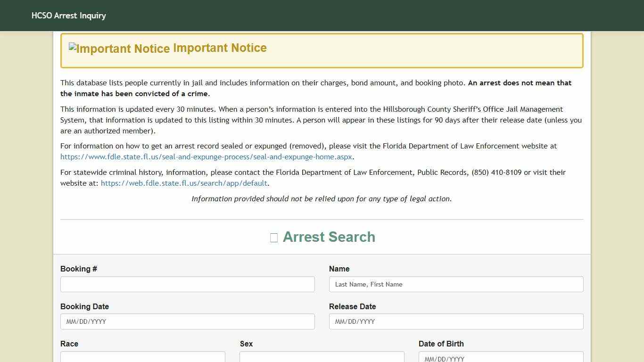Image resolution: width=644 pixels, height=362 pixels.
Task: Click the Booking Date MM/DD/YYYY field
Action: pyautogui.click(x=188, y=321)
